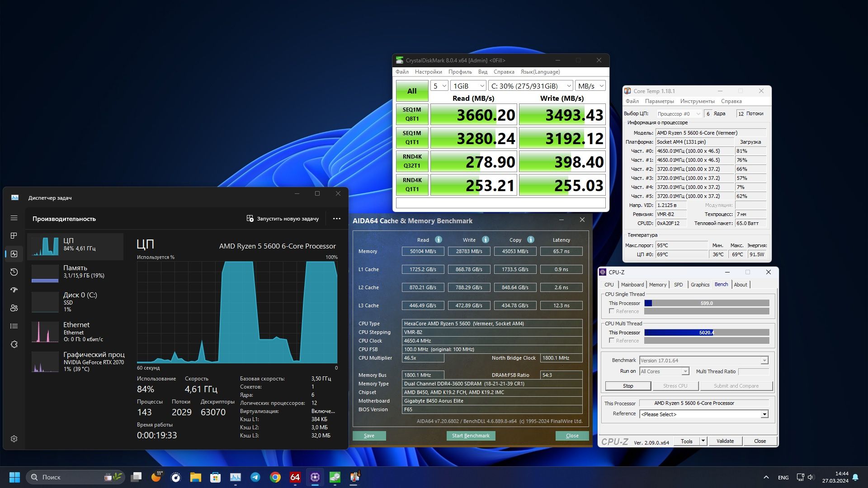This screenshot has width=868, height=488.
Task: Open File Explorer from taskbar
Action: point(195,477)
